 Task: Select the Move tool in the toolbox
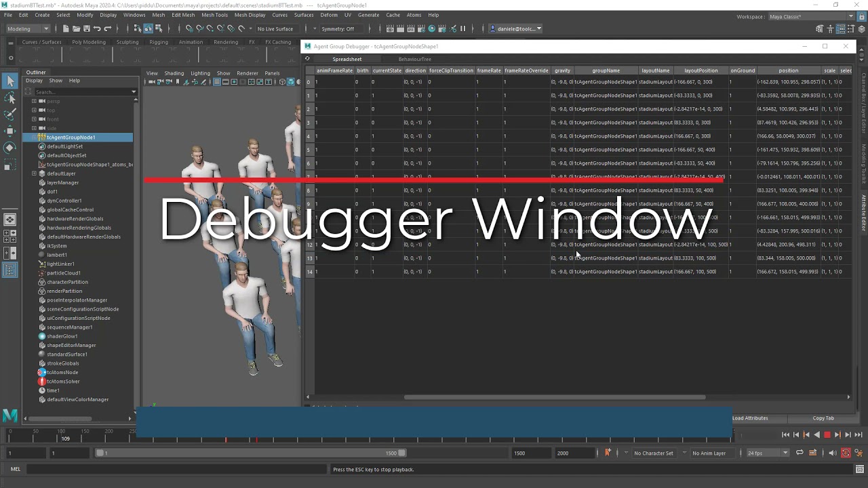[x=10, y=131]
